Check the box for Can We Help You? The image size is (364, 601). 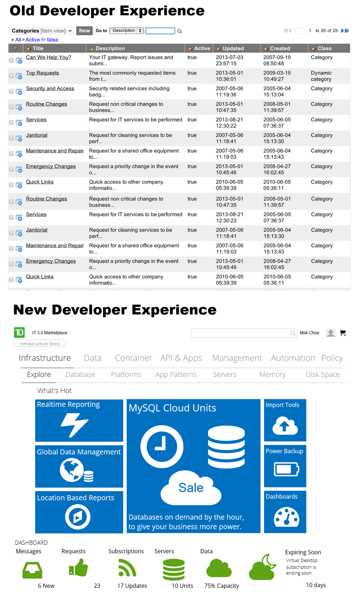[x=11, y=60]
